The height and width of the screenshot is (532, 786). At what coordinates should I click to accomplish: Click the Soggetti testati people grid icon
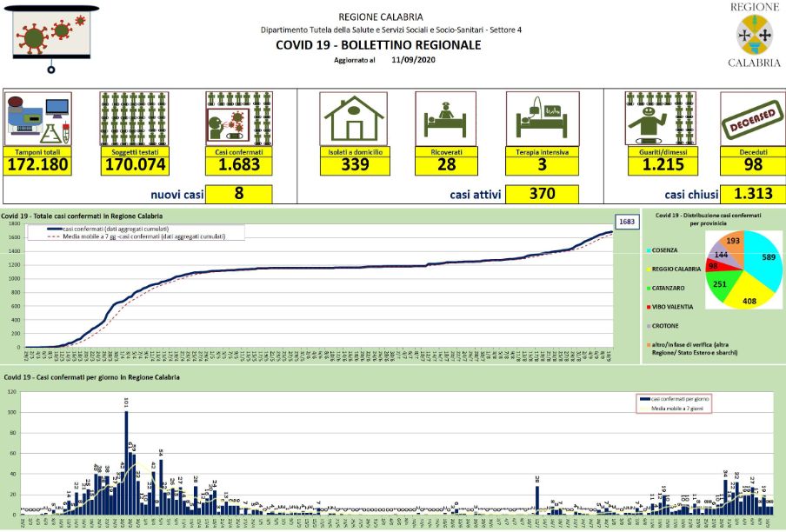[133, 119]
